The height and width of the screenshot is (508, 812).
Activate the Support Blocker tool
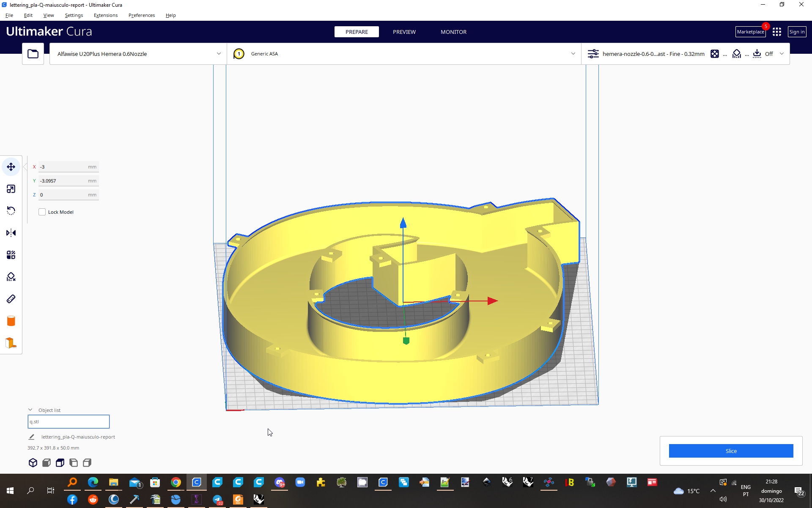(x=11, y=276)
